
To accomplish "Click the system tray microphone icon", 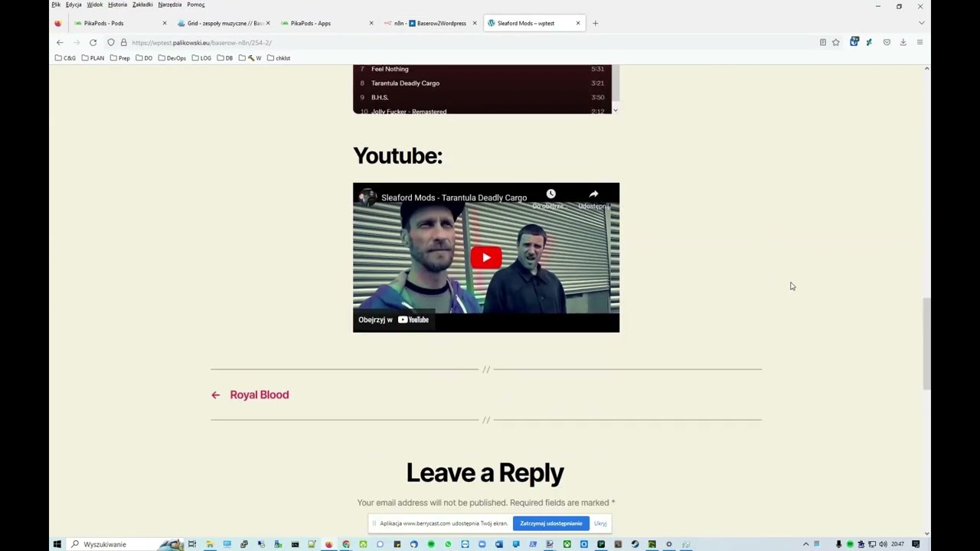I will (838, 544).
